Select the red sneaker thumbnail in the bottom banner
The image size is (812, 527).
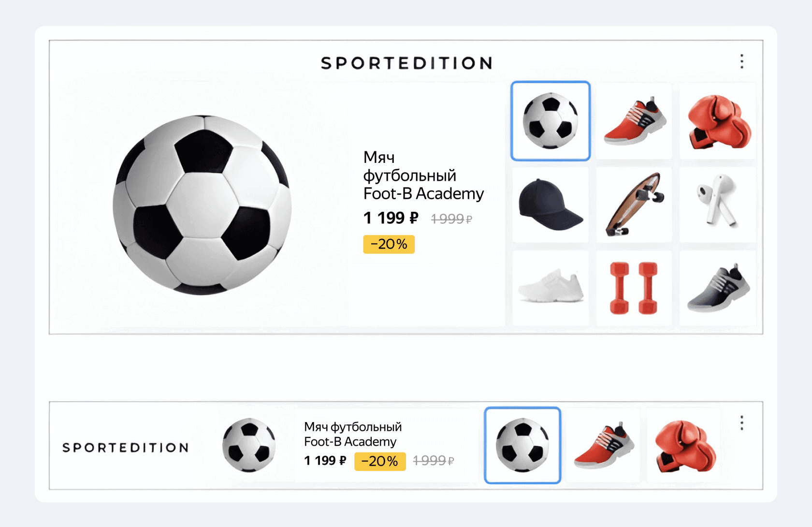[603, 445]
